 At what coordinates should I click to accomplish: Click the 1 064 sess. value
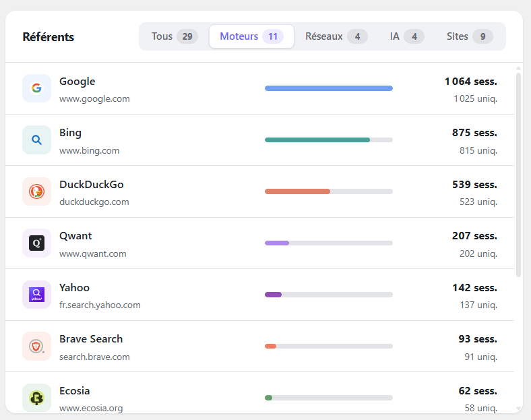click(x=471, y=82)
